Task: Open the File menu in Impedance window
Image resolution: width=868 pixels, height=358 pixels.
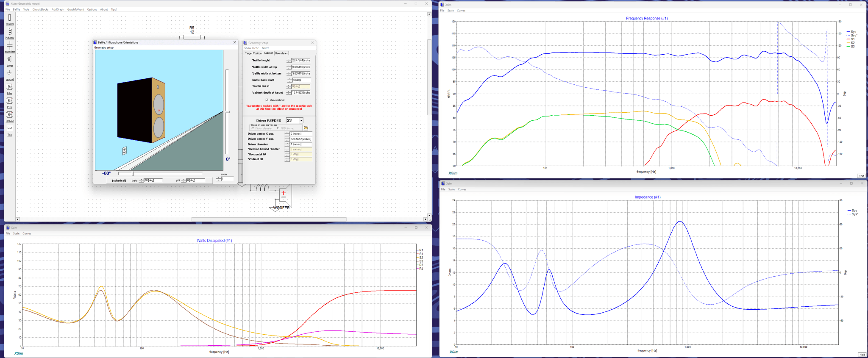Action: 443,189
